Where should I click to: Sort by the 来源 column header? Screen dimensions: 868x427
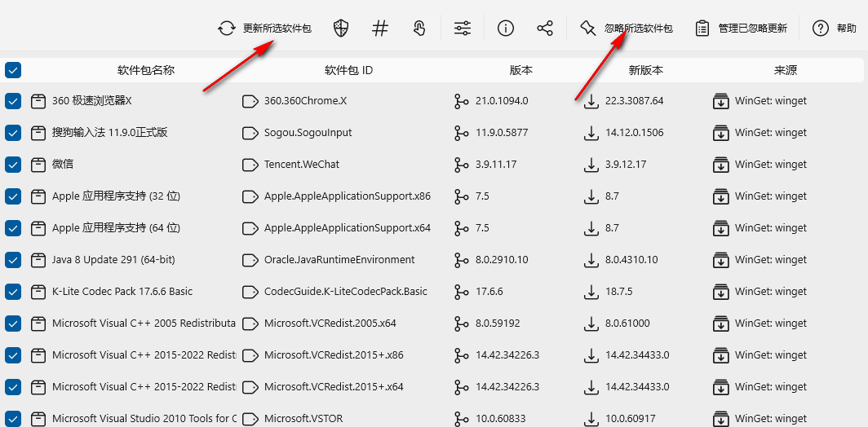coord(786,70)
